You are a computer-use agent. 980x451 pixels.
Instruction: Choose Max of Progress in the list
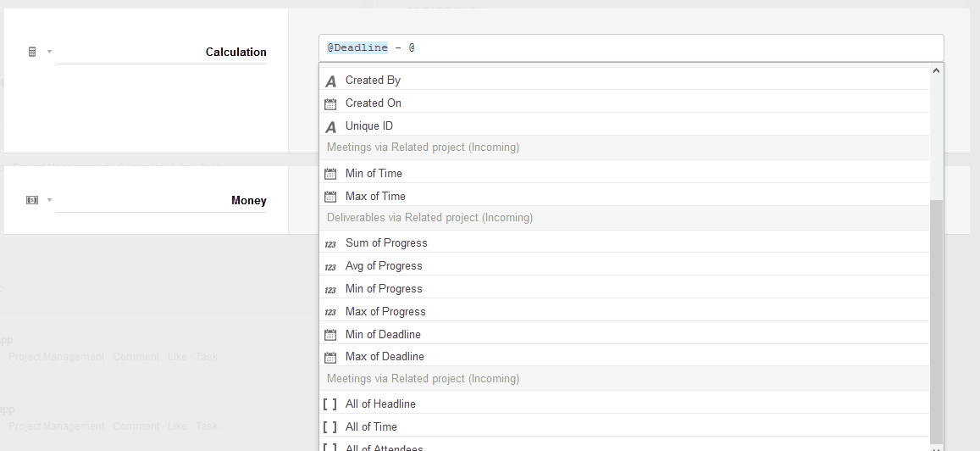pos(385,311)
